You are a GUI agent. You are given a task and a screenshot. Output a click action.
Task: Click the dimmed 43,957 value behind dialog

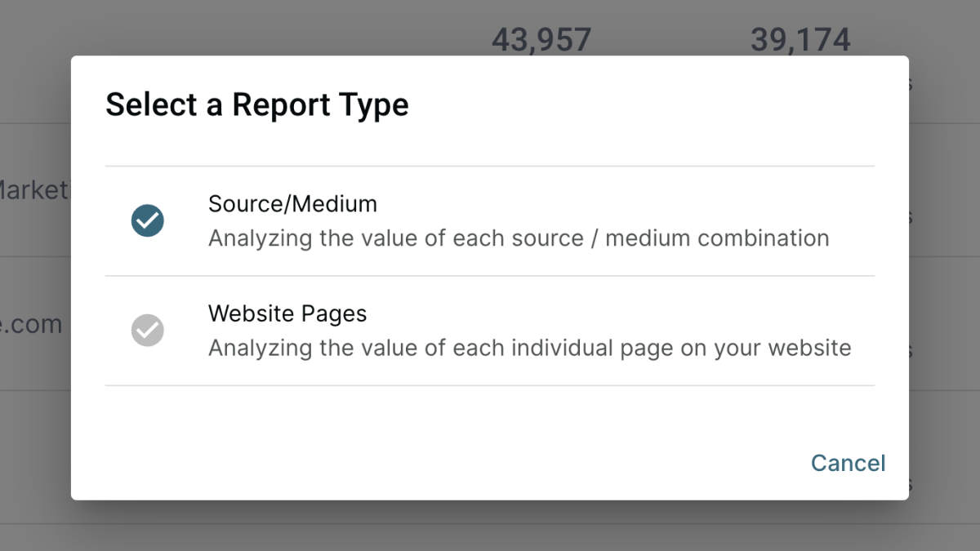[x=541, y=39]
